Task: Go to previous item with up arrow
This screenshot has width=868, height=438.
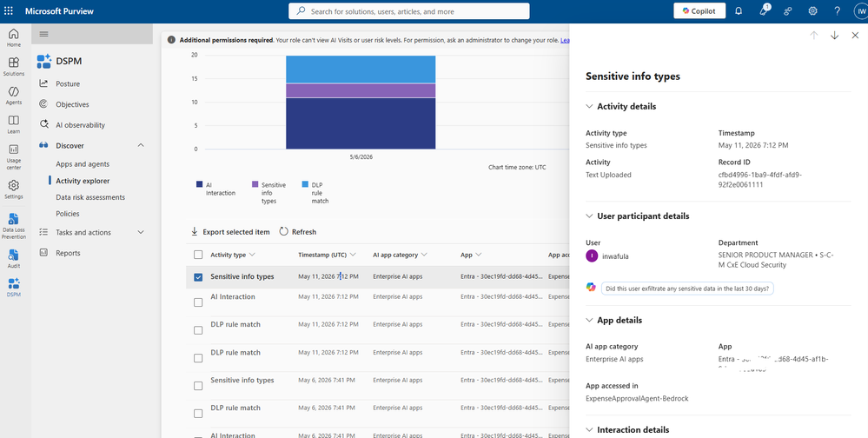Action: 814,36
